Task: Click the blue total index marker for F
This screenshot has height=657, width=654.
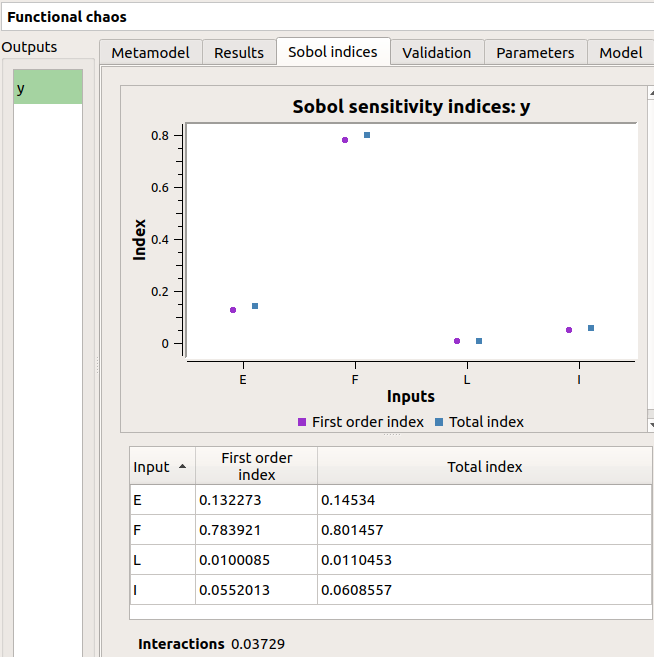Action: click(x=367, y=135)
